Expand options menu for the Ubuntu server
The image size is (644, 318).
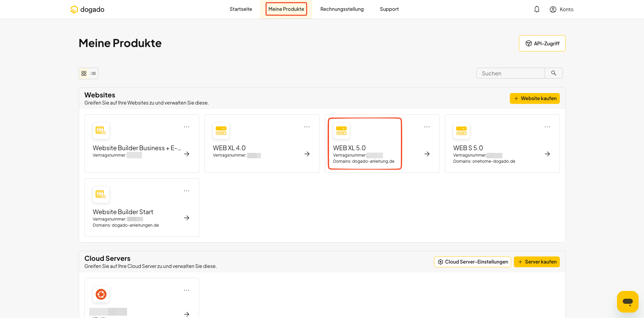(187, 290)
